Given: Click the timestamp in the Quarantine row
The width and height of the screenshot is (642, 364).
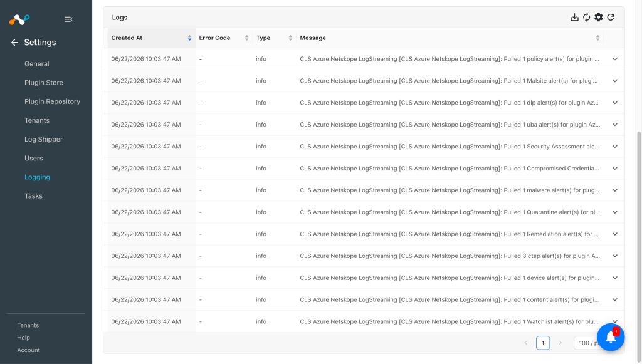Looking at the screenshot, I should (x=145, y=212).
